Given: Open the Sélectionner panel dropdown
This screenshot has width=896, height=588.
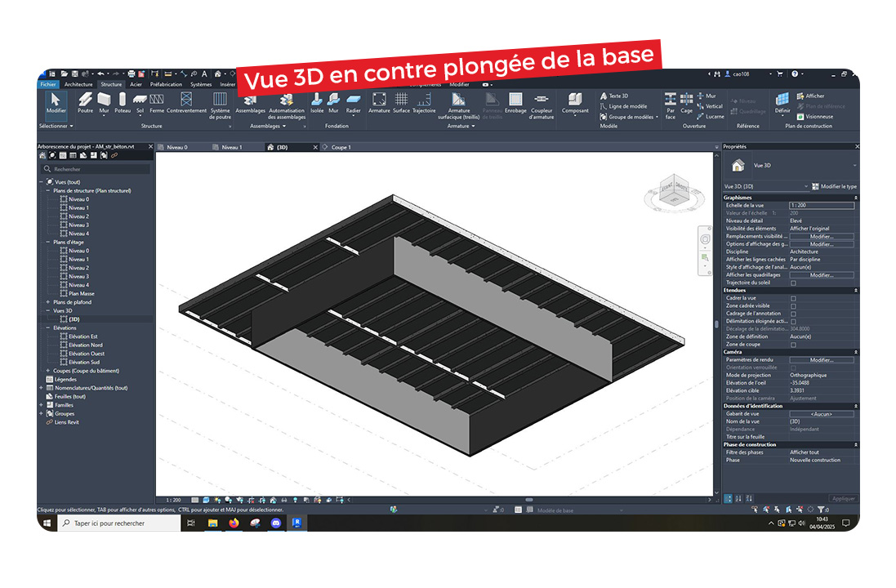Looking at the screenshot, I should click(x=56, y=126).
